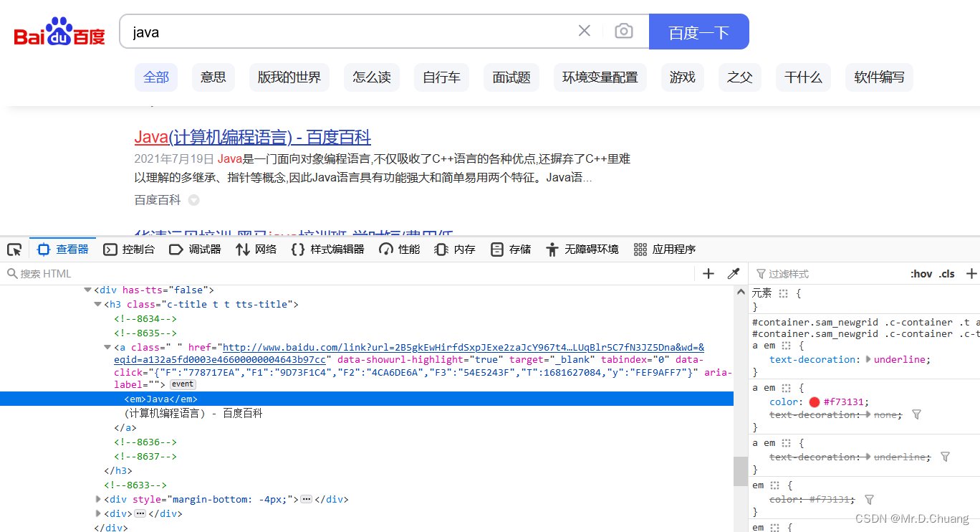
Task: Click the 过滤样式 filter styles field
Action: pyautogui.click(x=827, y=274)
